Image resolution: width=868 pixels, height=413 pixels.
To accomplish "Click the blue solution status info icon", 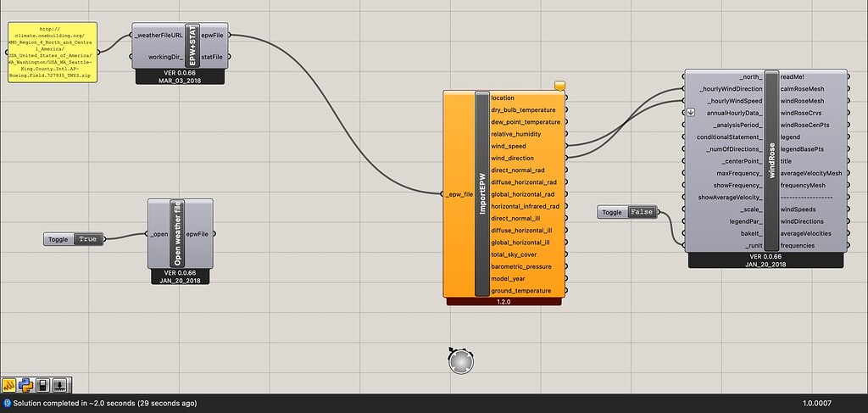I will click(x=7, y=404).
